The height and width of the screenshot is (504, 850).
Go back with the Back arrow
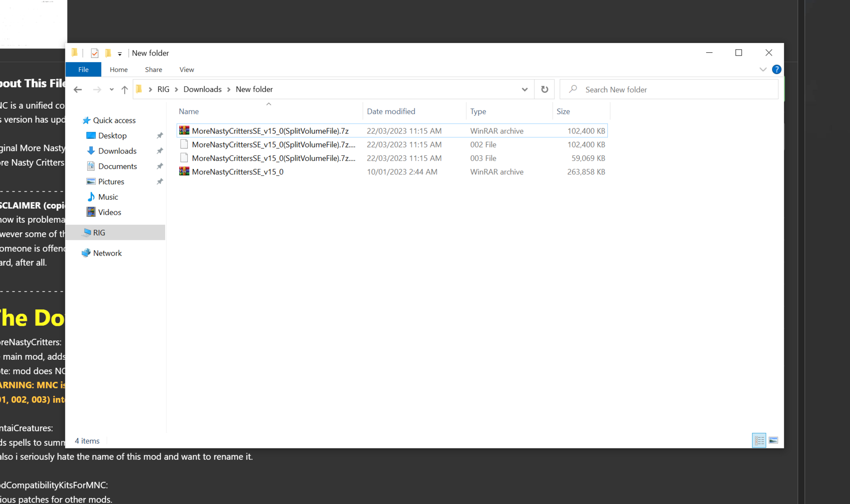pos(78,90)
